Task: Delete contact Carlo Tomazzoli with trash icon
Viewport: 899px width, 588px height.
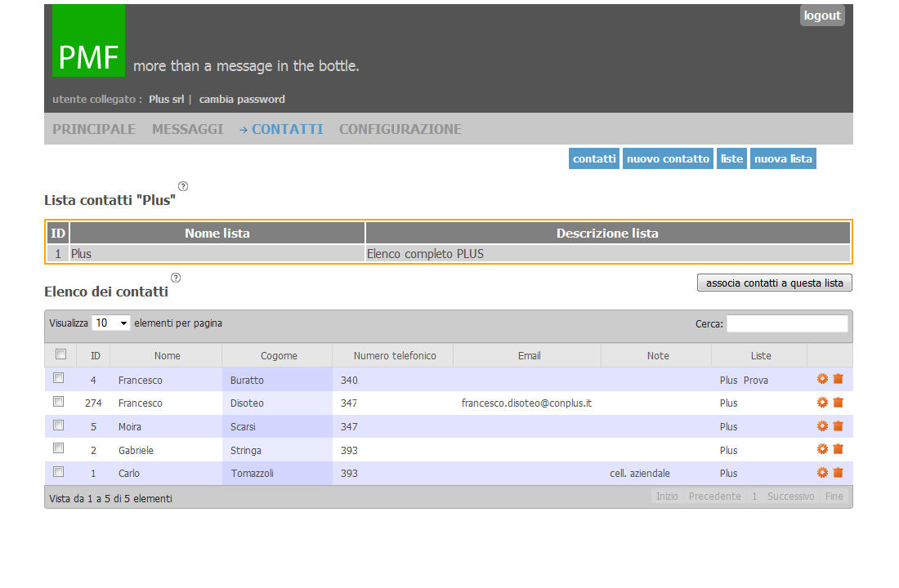Action: pyautogui.click(x=839, y=472)
